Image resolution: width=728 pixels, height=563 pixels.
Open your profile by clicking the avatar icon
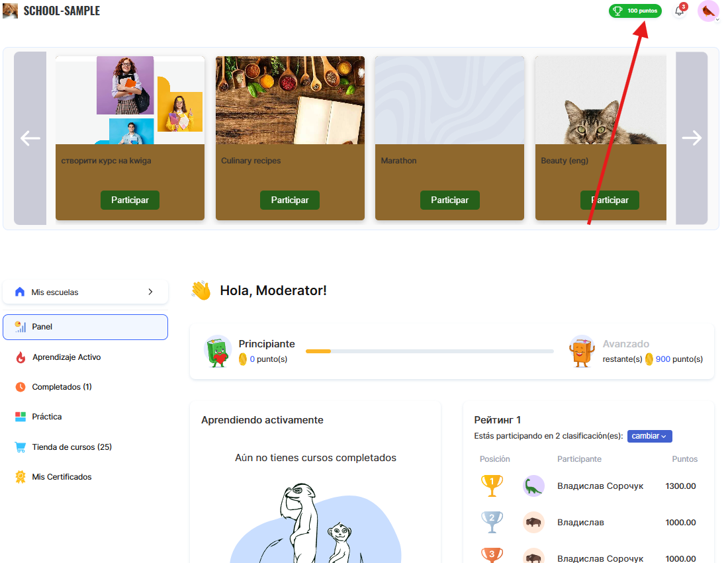[x=707, y=11]
